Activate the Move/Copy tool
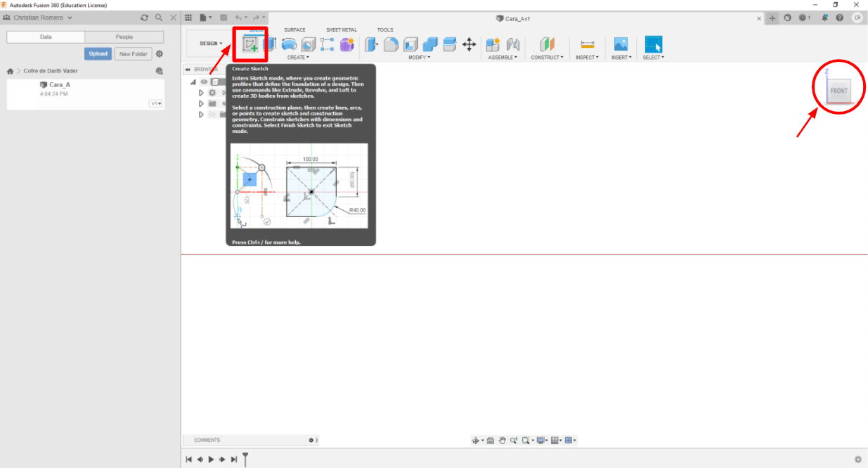The image size is (868, 468). pyautogui.click(x=469, y=44)
